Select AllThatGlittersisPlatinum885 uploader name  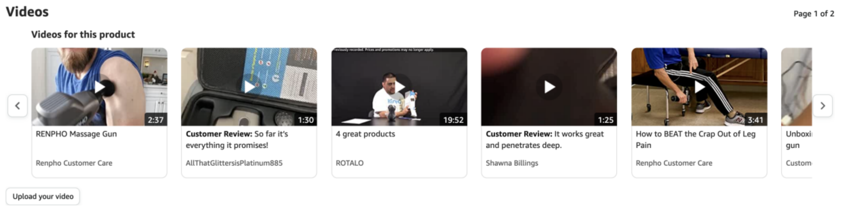click(x=234, y=163)
